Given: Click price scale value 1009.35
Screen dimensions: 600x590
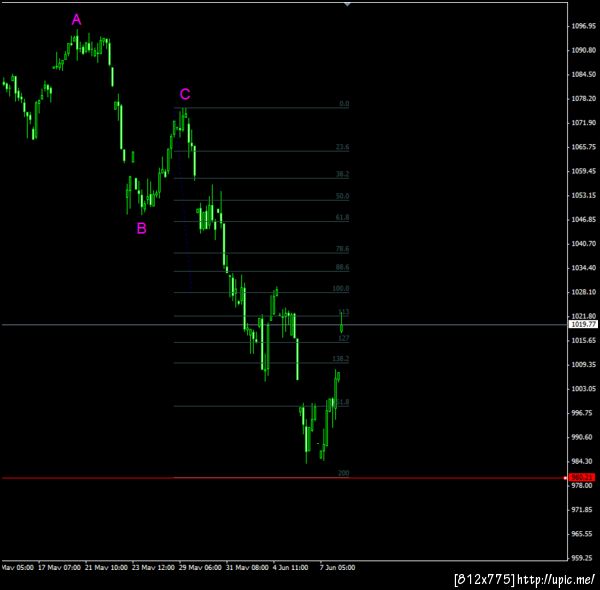Looking at the screenshot, I should point(584,365).
